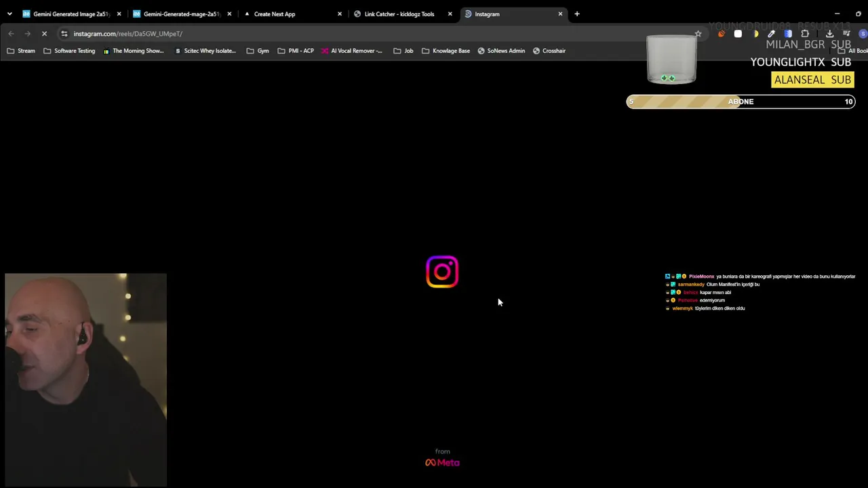Click the ABONE subscriber goal progress bar
Screen dimensions: 868x488
pos(741,102)
